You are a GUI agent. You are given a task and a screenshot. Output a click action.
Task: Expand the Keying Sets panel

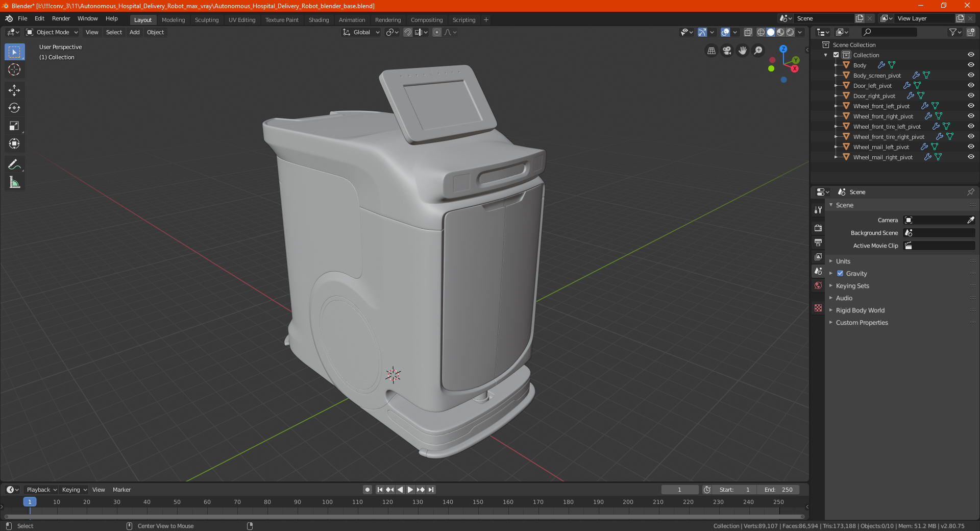click(852, 285)
